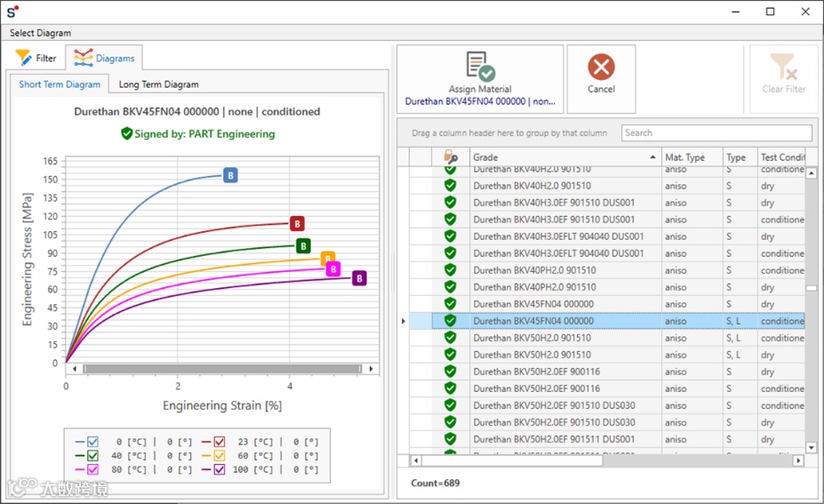Screen dimensions: 824x504
Task: Click the app logo in title bar
Action: coord(12,11)
